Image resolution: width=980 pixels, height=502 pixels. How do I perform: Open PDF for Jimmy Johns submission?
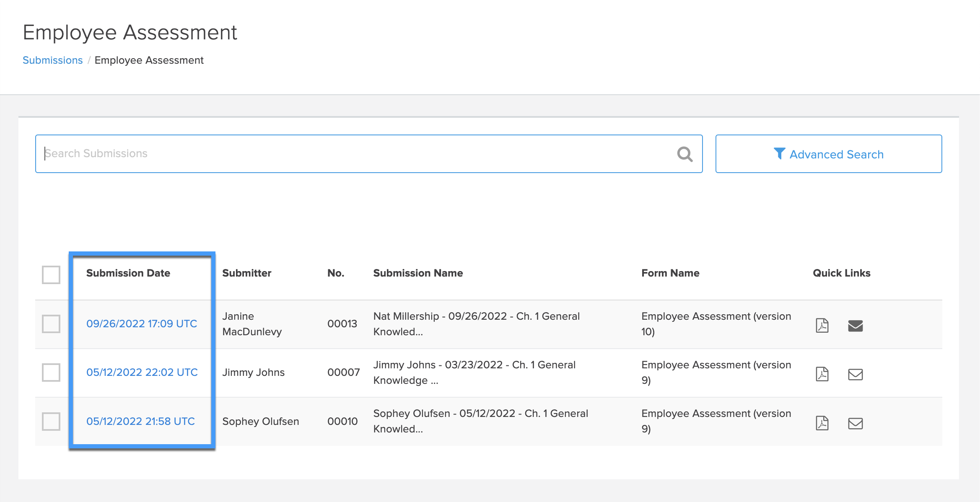(x=822, y=374)
